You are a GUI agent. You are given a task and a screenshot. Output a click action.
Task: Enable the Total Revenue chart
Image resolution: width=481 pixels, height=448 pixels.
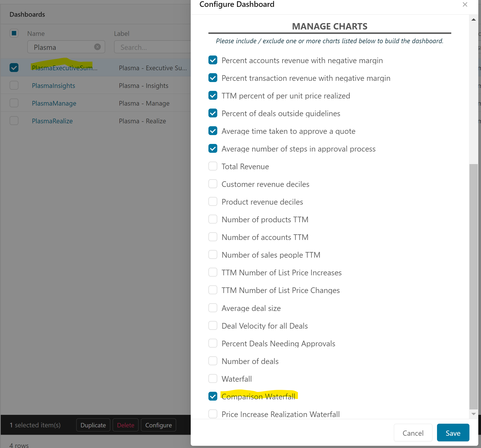(x=213, y=166)
